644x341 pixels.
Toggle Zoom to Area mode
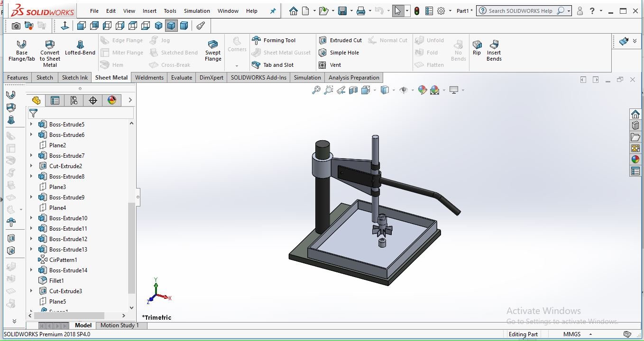point(328,90)
